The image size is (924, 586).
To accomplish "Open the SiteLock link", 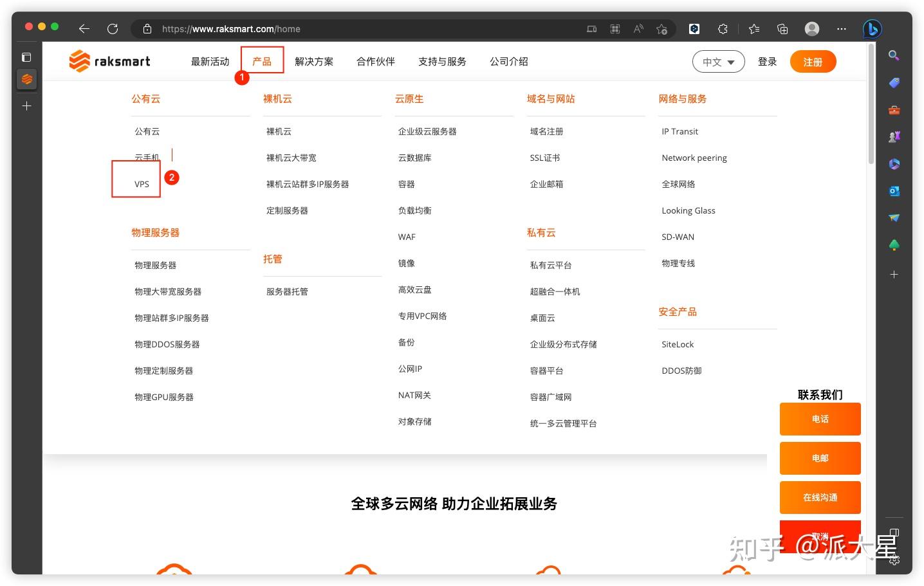I will [x=678, y=344].
